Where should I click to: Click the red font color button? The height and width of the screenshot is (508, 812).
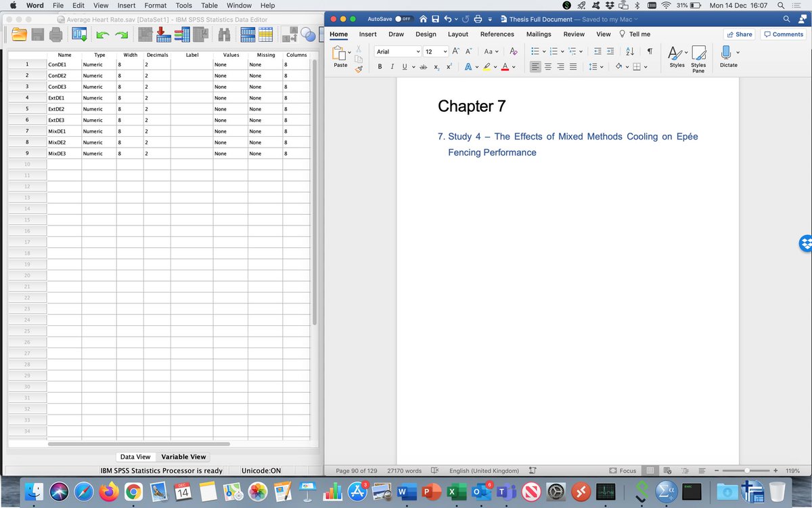pos(505,66)
